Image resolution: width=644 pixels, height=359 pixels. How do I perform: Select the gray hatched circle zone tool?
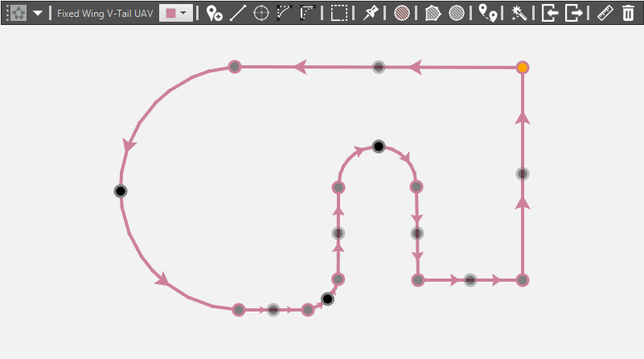coord(457,13)
